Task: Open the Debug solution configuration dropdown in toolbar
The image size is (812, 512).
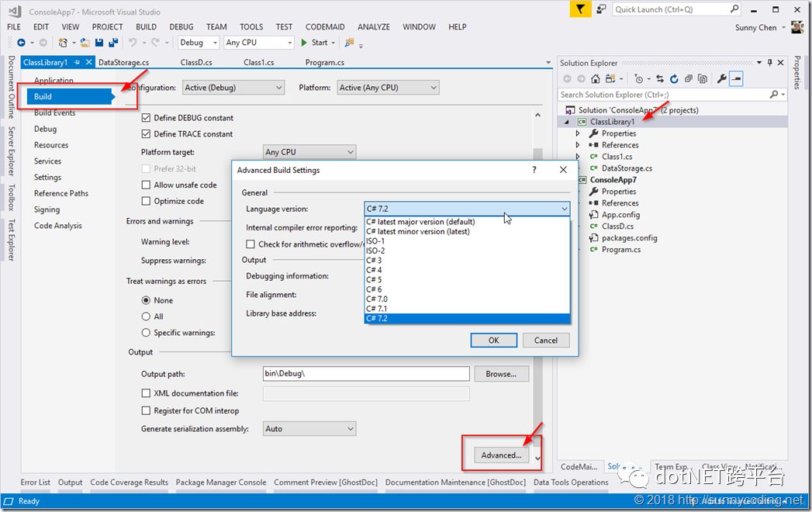Action: 199,43
